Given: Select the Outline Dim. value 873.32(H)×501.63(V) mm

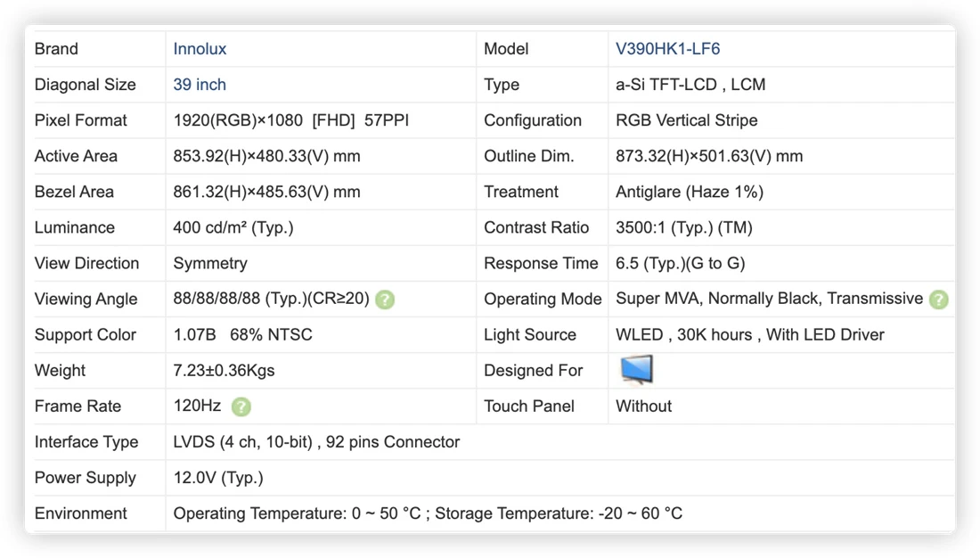Looking at the screenshot, I should coord(709,156).
